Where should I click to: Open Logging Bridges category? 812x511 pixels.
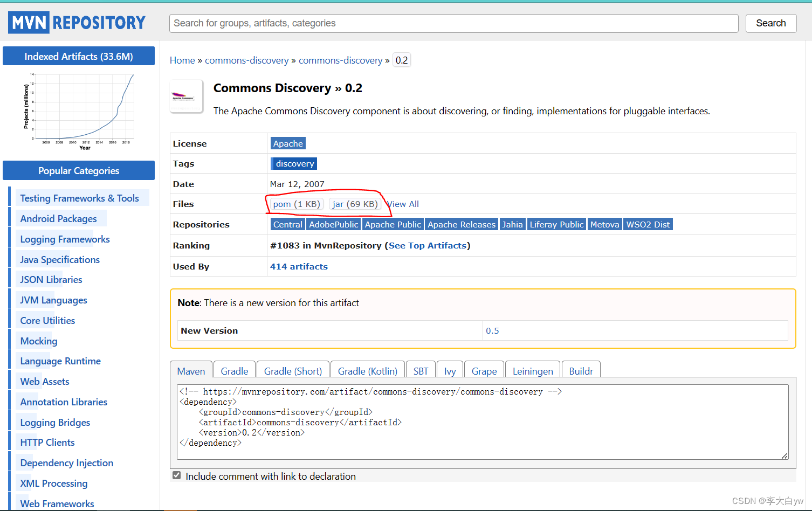click(x=55, y=422)
